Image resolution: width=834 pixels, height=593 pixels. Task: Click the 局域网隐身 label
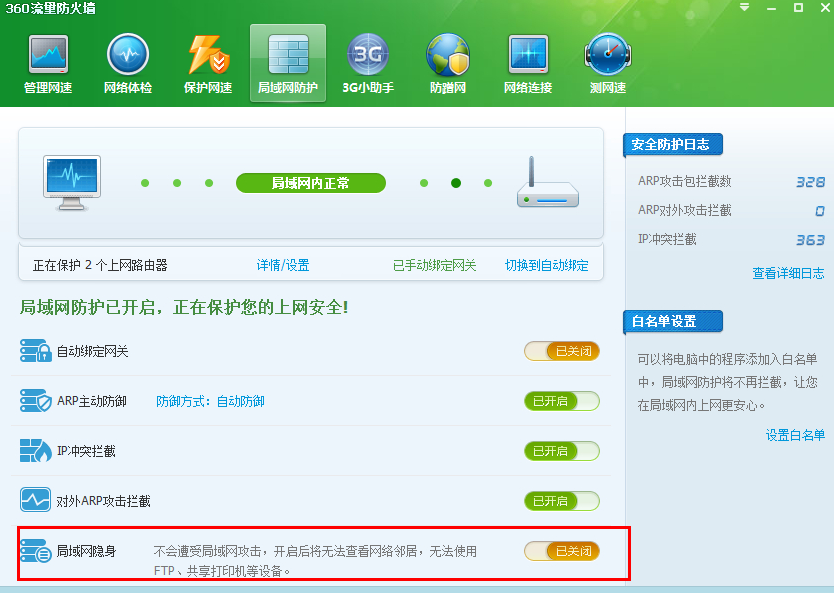point(86,551)
